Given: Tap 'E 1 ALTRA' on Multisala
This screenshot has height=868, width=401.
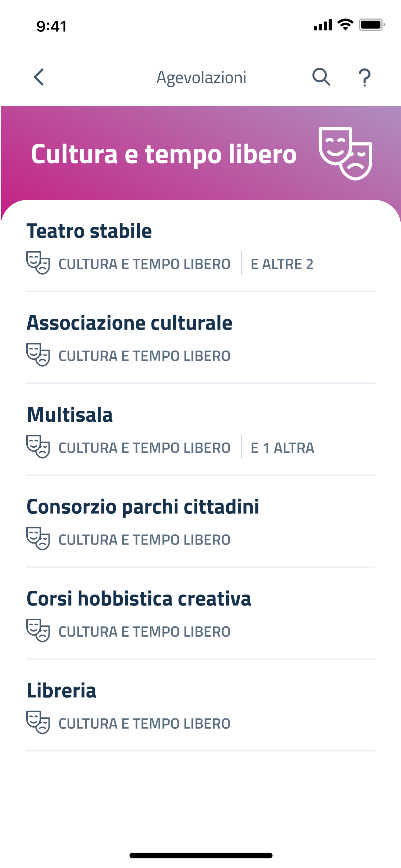Looking at the screenshot, I should pyautogui.click(x=282, y=448).
